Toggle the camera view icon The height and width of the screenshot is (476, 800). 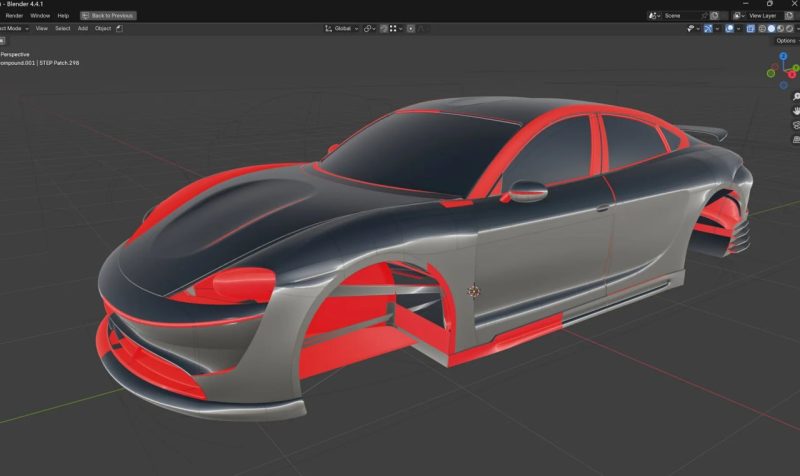796,125
